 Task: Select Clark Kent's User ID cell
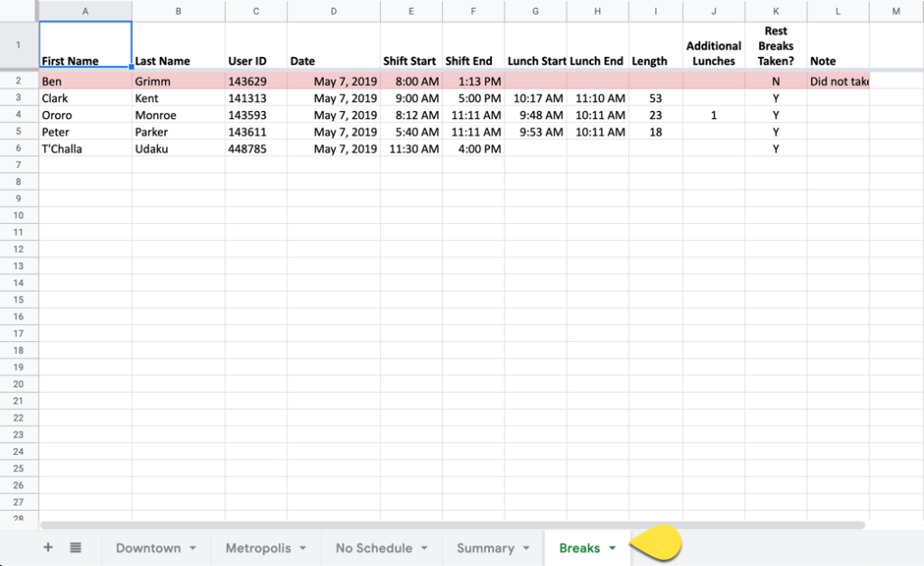tap(255, 98)
